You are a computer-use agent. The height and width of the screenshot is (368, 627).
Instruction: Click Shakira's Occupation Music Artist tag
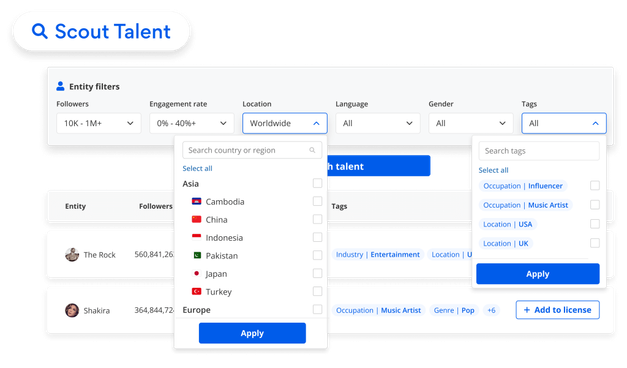point(378,310)
